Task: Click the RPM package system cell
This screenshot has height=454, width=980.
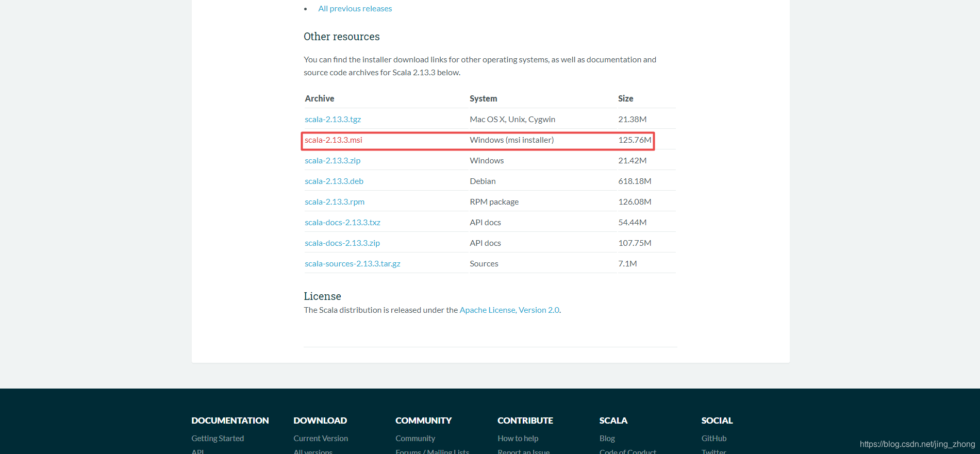Action: point(494,201)
